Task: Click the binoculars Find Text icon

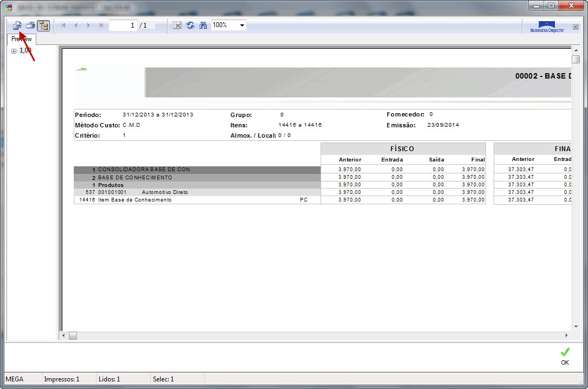Action: [203, 25]
